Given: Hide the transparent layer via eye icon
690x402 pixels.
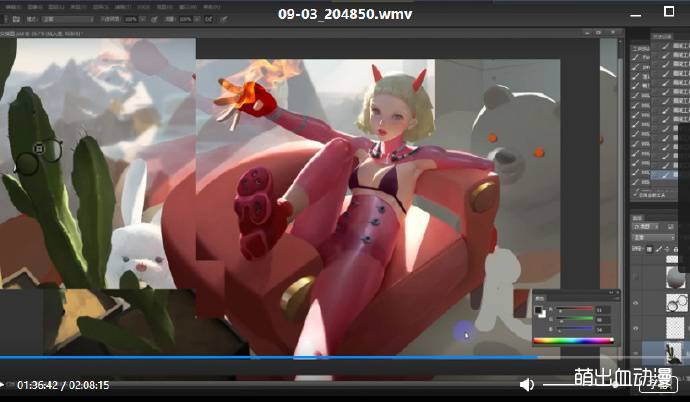Looking at the screenshot, I should click(x=636, y=328).
